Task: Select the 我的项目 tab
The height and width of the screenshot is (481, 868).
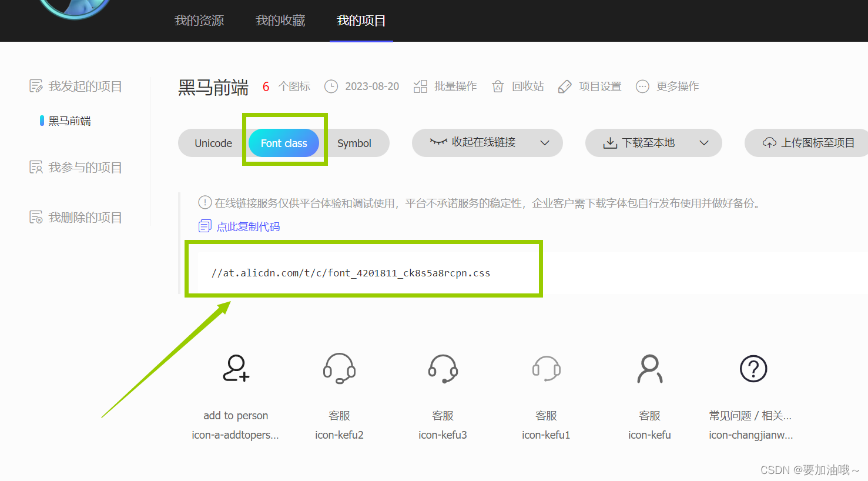Action: (361, 21)
